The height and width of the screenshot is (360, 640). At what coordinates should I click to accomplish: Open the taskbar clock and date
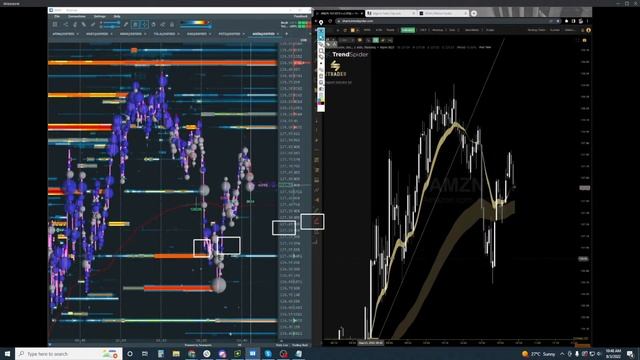[613, 353]
